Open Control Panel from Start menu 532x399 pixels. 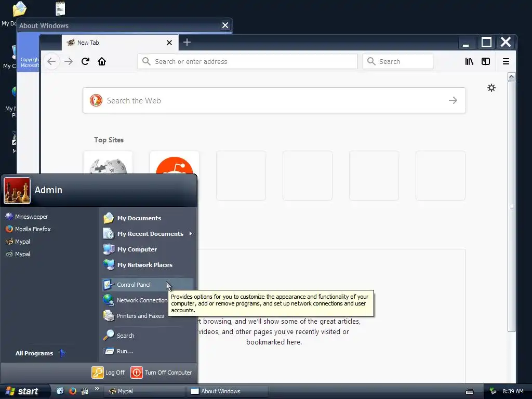148,285
